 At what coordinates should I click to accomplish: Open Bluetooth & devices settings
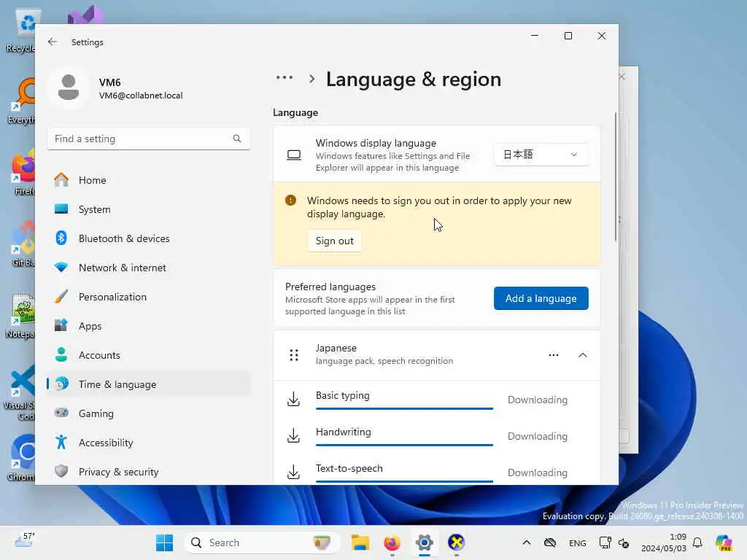[x=149, y=238]
